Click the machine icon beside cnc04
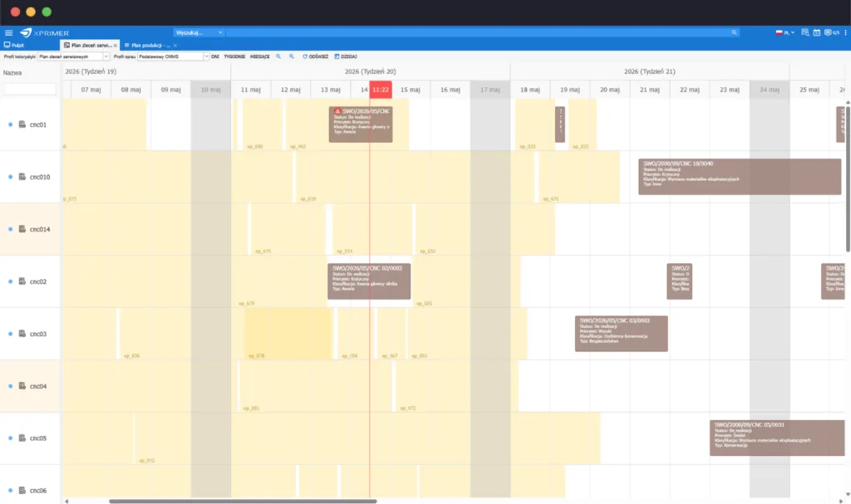 (22, 386)
